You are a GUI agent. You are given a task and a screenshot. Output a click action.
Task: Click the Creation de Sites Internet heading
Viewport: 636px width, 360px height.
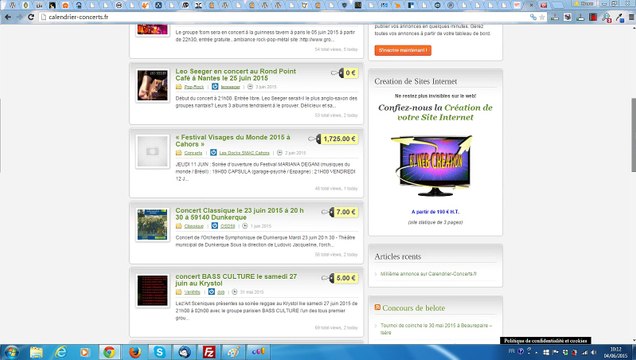tap(415, 81)
